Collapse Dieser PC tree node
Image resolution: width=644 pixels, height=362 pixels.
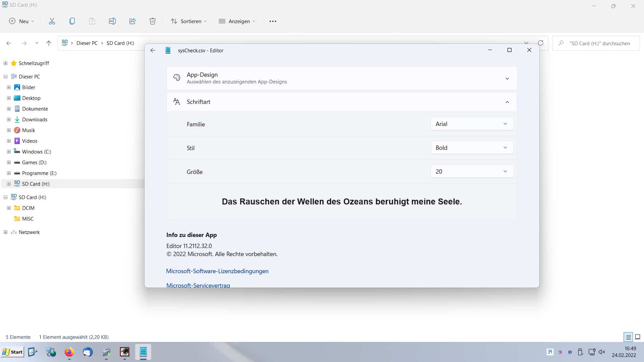(x=5, y=76)
